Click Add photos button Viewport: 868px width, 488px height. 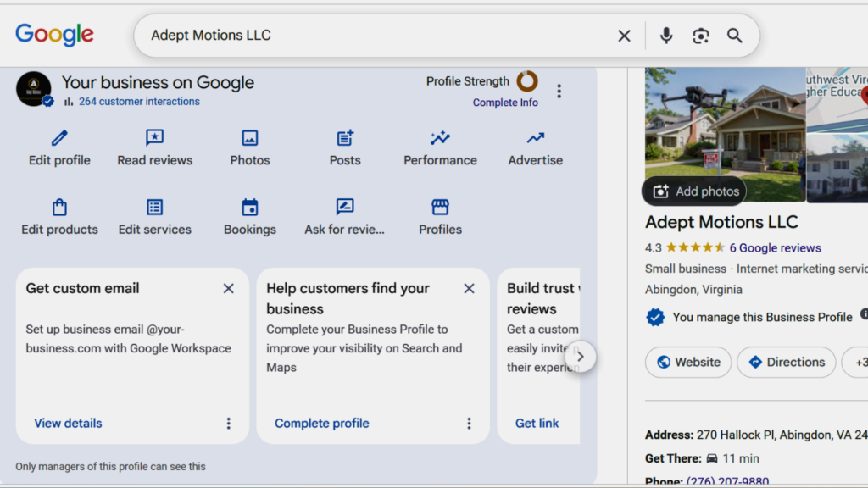(x=694, y=191)
